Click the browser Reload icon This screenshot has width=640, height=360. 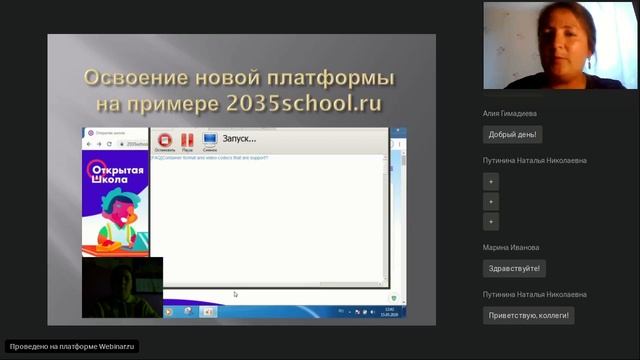pyautogui.click(x=109, y=144)
